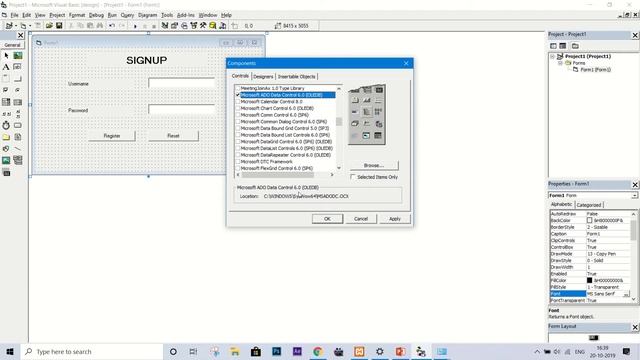The width and height of the screenshot is (640, 360).
Task: Check Microsoft Calendar Control 8.0 checkbox
Action: [238, 102]
